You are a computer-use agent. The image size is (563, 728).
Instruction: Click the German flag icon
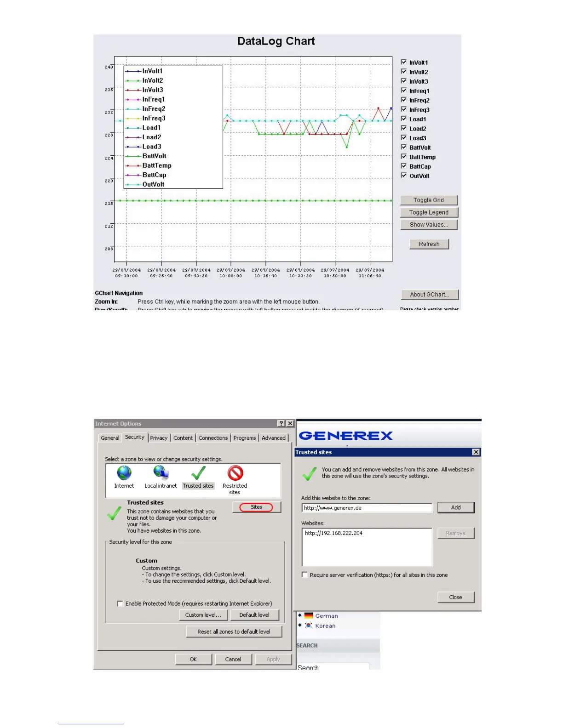tap(308, 615)
